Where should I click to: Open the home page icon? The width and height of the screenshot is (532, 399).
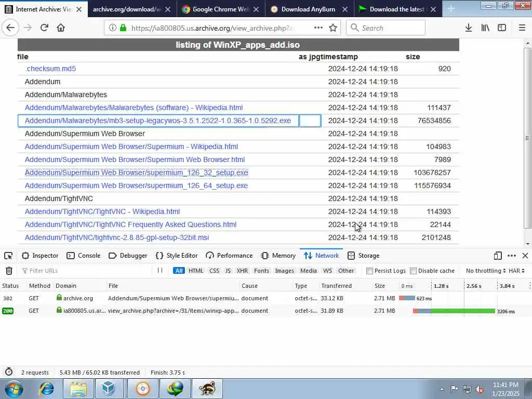pyautogui.click(x=61, y=28)
